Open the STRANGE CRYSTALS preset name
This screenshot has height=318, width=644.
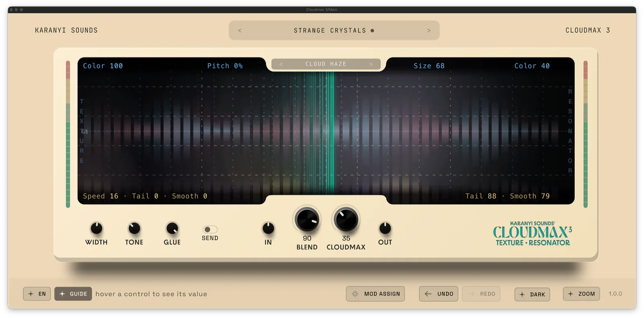coord(330,31)
